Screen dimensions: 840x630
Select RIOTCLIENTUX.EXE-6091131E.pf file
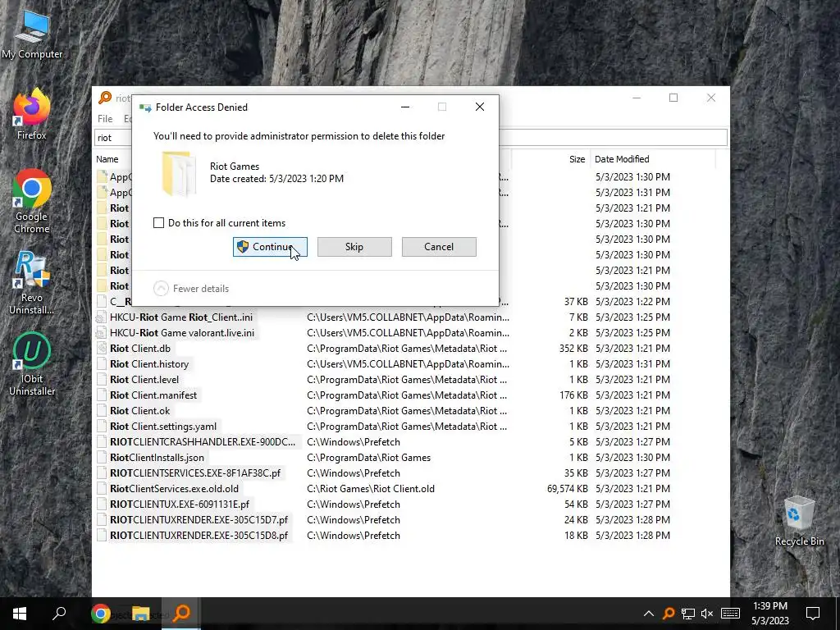point(180,504)
